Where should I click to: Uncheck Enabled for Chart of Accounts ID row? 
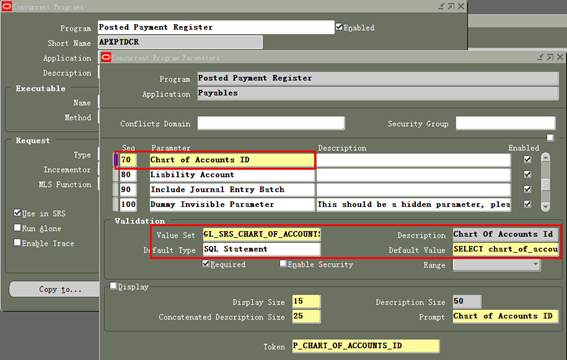pos(527,159)
